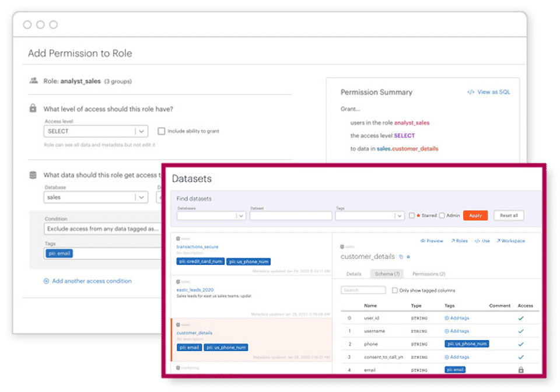Click the Dataset filter input field
The width and height of the screenshot is (560, 392).
tap(290, 216)
